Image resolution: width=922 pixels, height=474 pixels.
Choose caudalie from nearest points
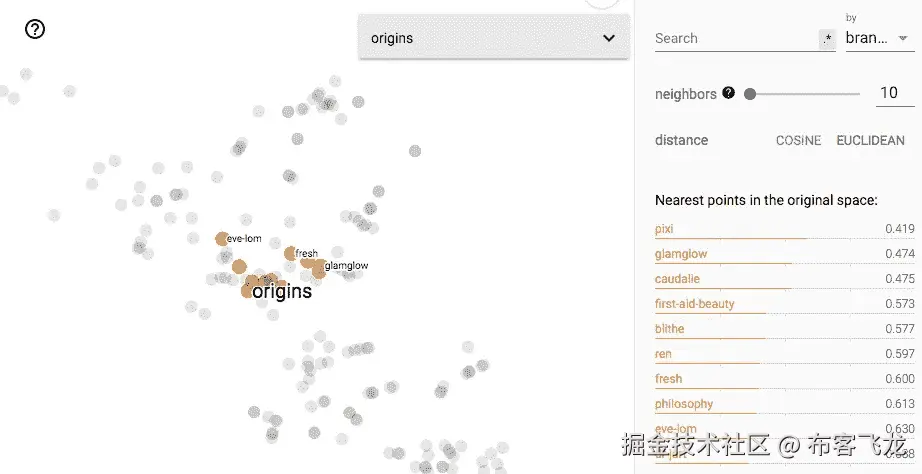(x=677, y=279)
